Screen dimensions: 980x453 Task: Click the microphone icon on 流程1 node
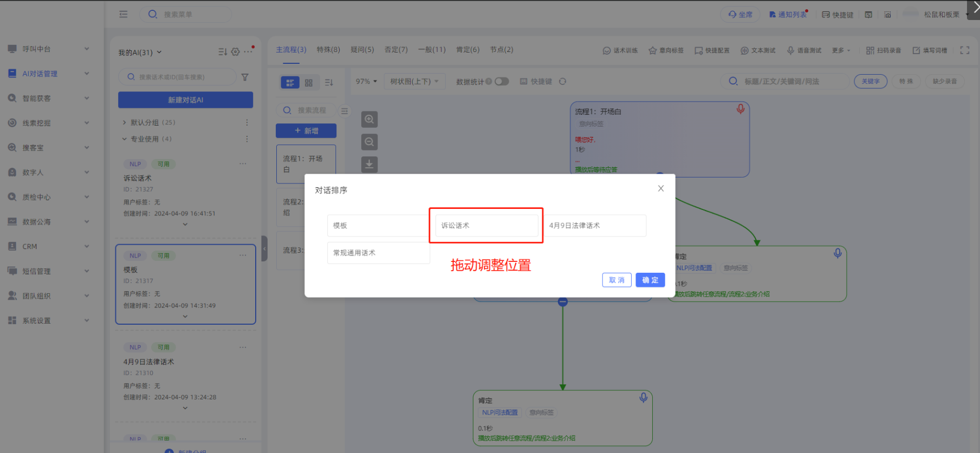(x=740, y=109)
